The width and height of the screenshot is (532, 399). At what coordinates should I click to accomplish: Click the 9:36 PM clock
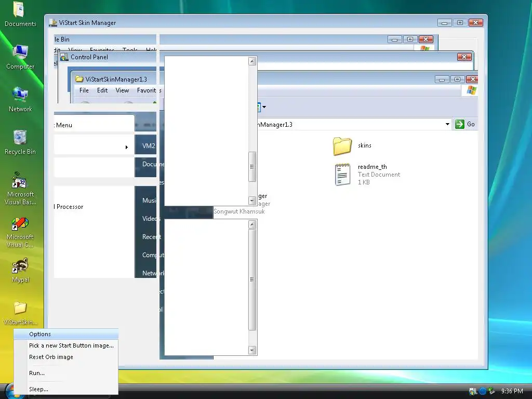click(512, 391)
